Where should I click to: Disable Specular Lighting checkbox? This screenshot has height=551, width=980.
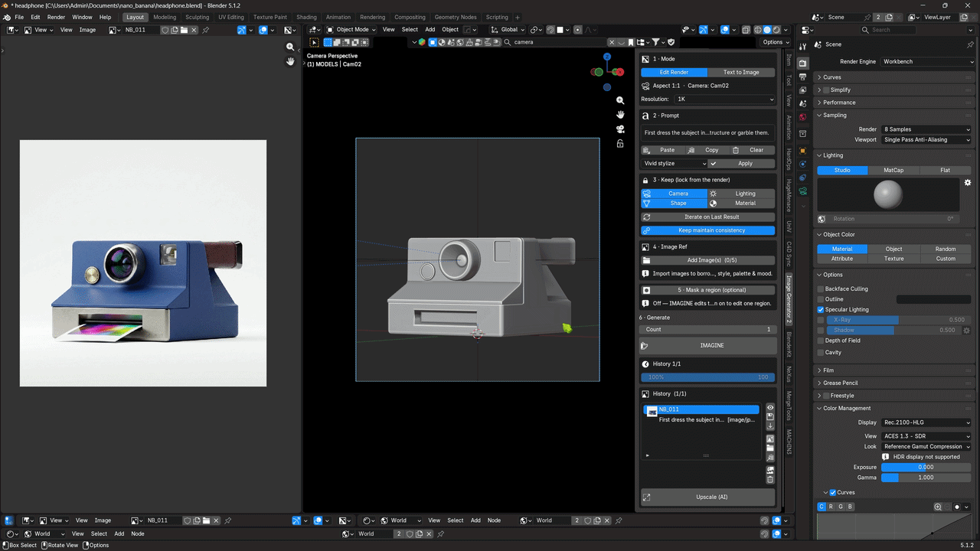tap(821, 310)
